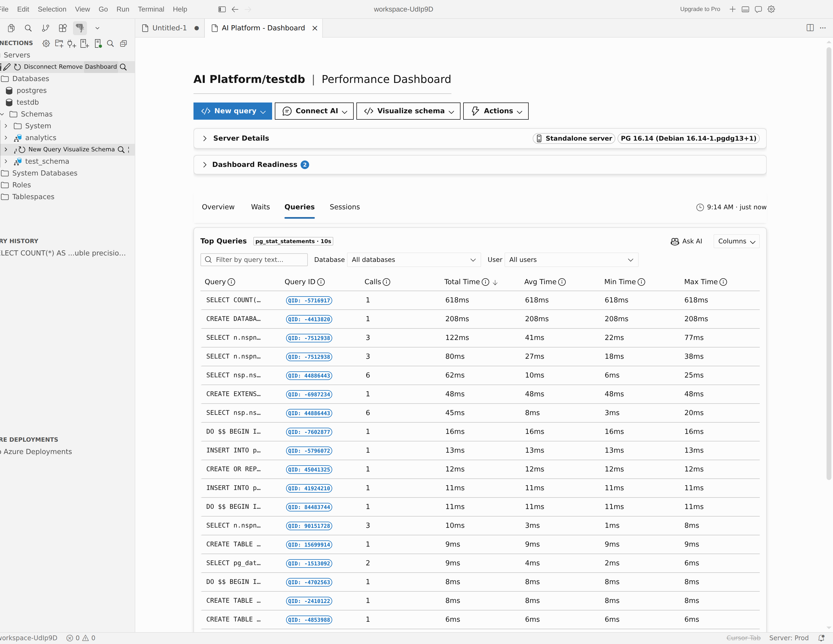Click the server with green dot icon
The width and height of the screenshot is (833, 644).
point(98,43)
